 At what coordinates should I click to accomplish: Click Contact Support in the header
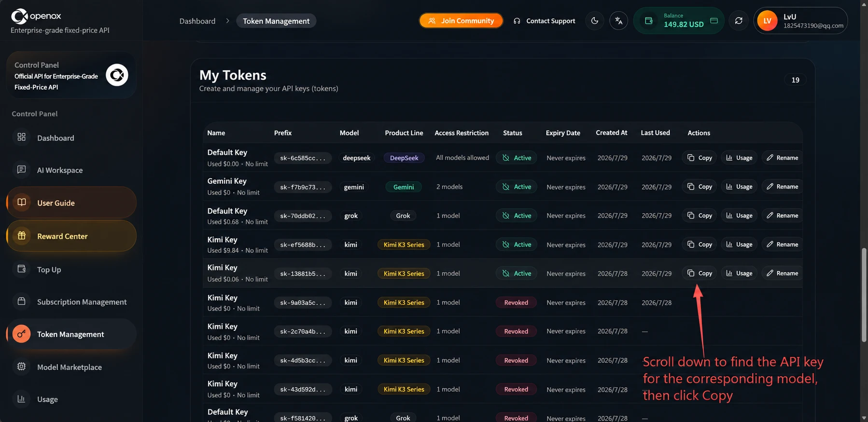(x=544, y=21)
